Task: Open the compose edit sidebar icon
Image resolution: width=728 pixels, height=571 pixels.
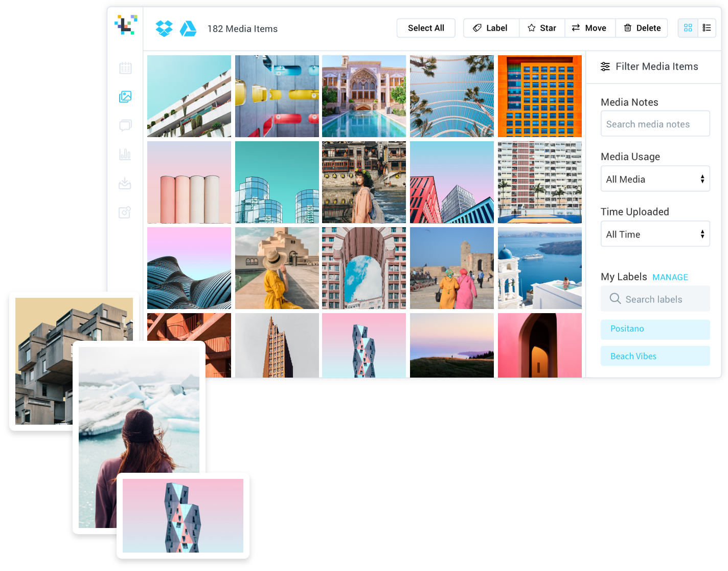Action: pyautogui.click(x=125, y=212)
